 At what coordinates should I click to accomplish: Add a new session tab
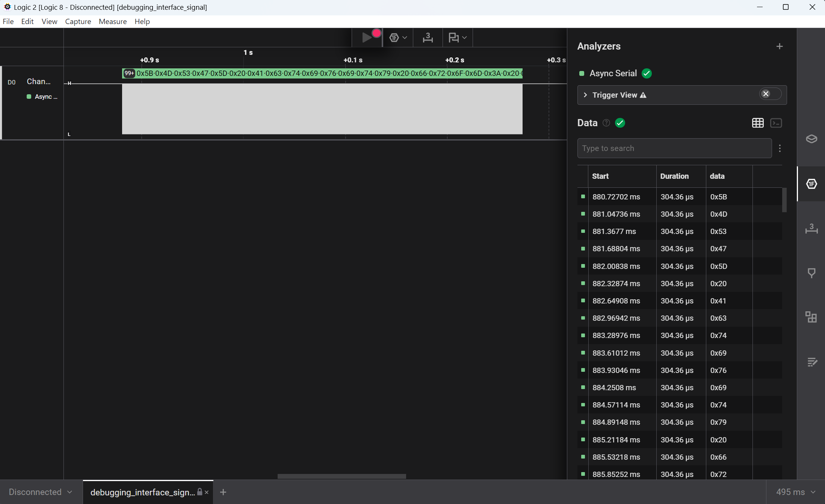coord(223,492)
